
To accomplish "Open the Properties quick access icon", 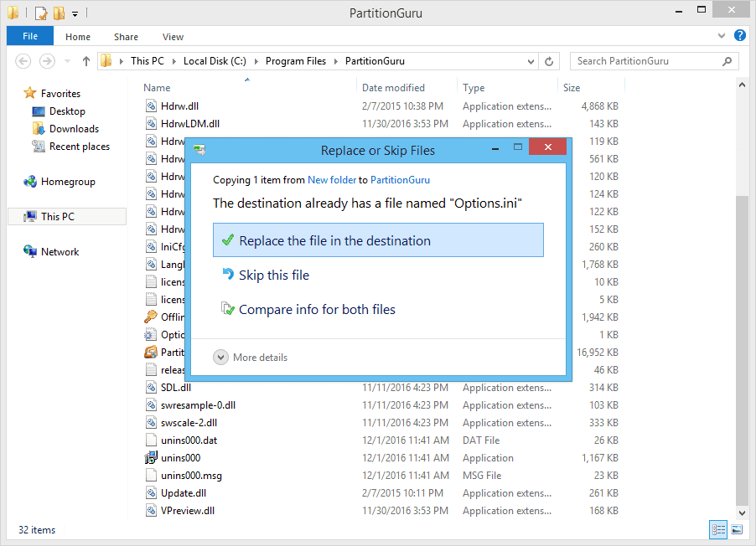I will [x=41, y=13].
